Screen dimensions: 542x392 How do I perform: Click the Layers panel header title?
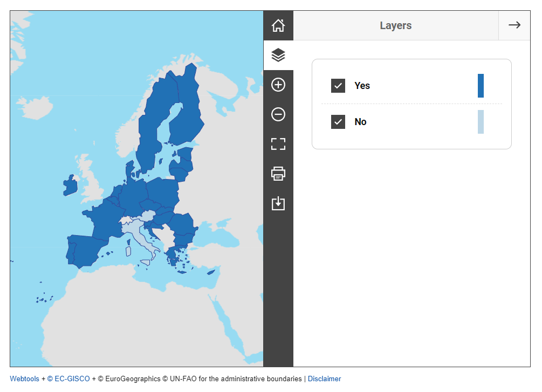pyautogui.click(x=395, y=25)
